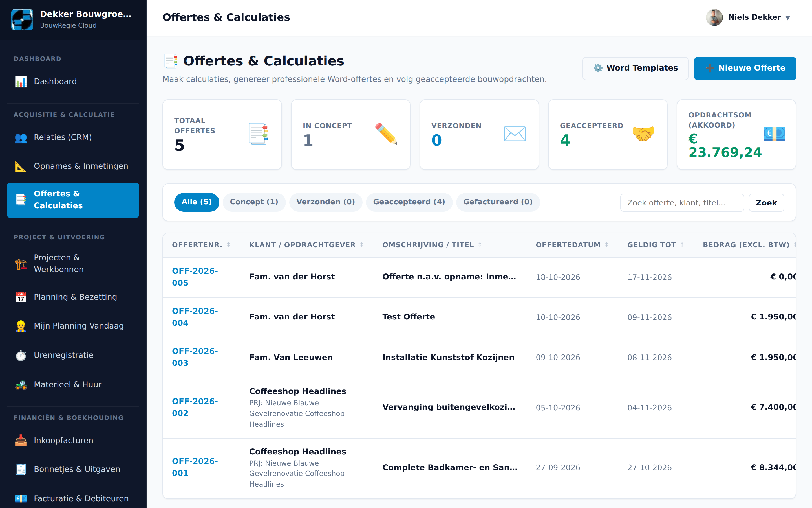This screenshot has height=508, width=812.
Task: Click the Test Offerte title cell
Action: [x=409, y=317]
